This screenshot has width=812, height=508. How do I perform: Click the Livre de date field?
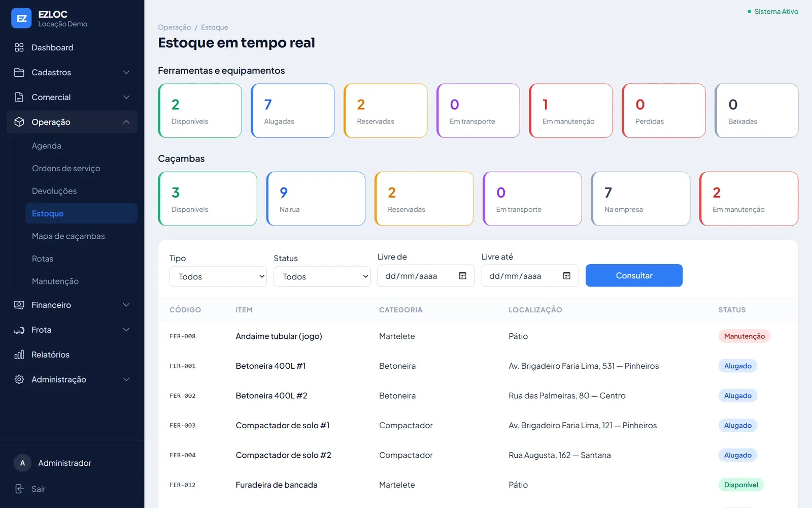point(426,276)
